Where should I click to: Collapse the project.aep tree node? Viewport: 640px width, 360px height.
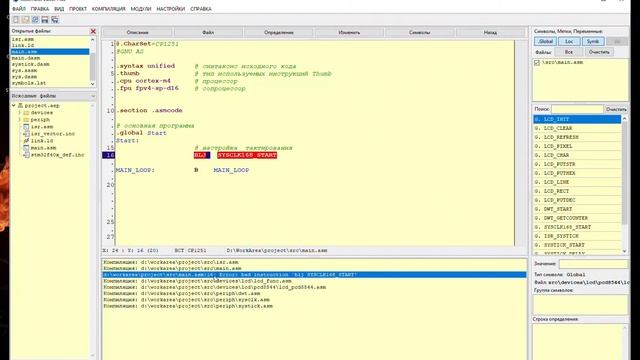click(13, 105)
